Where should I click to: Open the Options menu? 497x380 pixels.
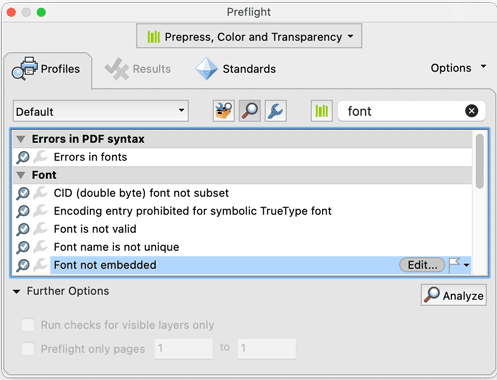click(458, 68)
